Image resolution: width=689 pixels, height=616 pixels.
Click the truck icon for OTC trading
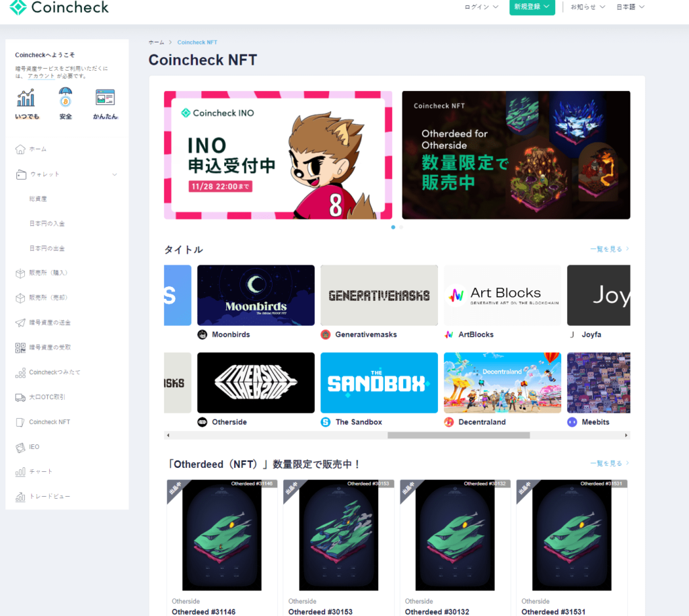20,397
